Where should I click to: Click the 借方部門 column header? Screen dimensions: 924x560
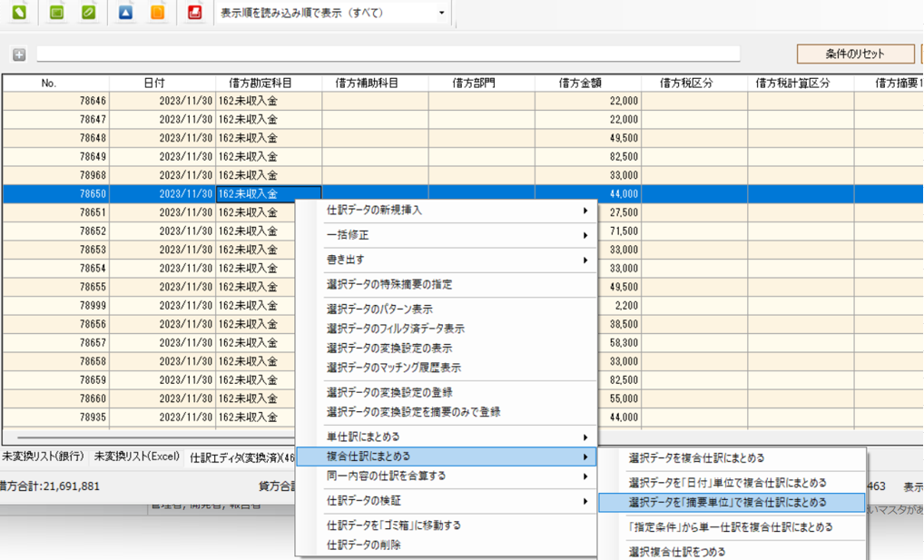[481, 84]
